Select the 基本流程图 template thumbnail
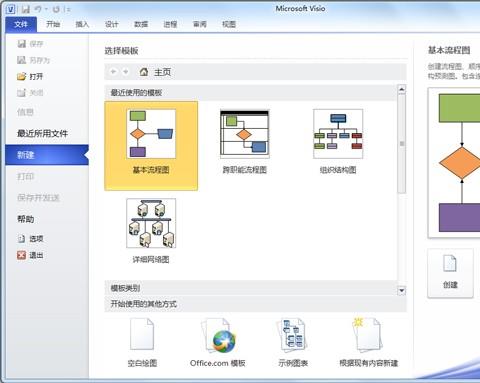This screenshot has width=480, height=383. [x=151, y=134]
